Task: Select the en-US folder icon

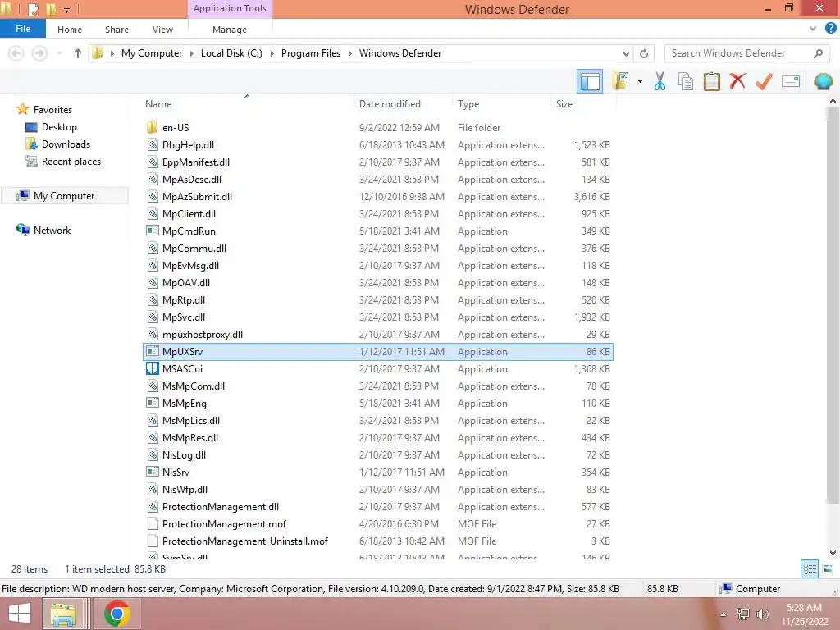Action: (x=152, y=127)
